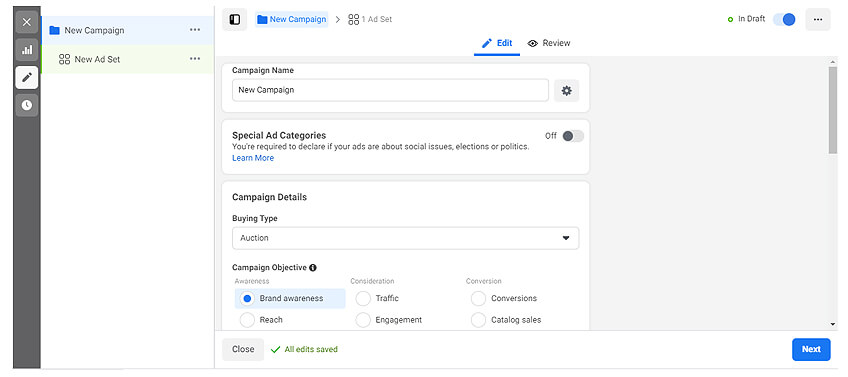Click the Conversion column label
848x377 pixels.
pyautogui.click(x=483, y=281)
